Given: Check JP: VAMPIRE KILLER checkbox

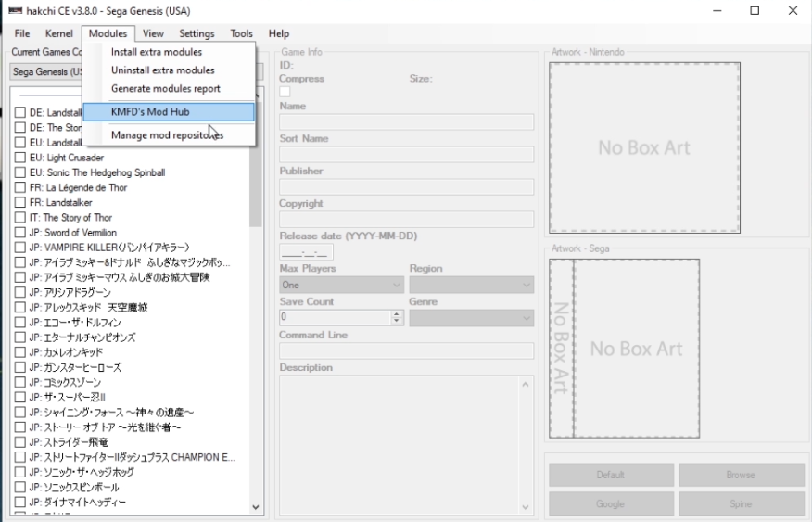Looking at the screenshot, I should [x=20, y=248].
